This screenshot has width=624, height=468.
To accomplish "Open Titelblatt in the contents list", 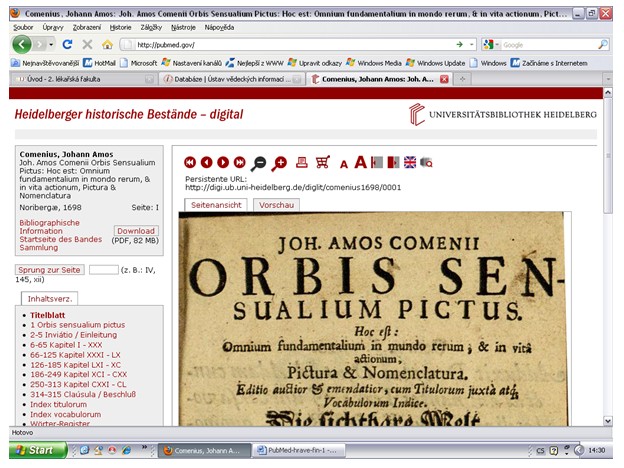I will point(47,315).
